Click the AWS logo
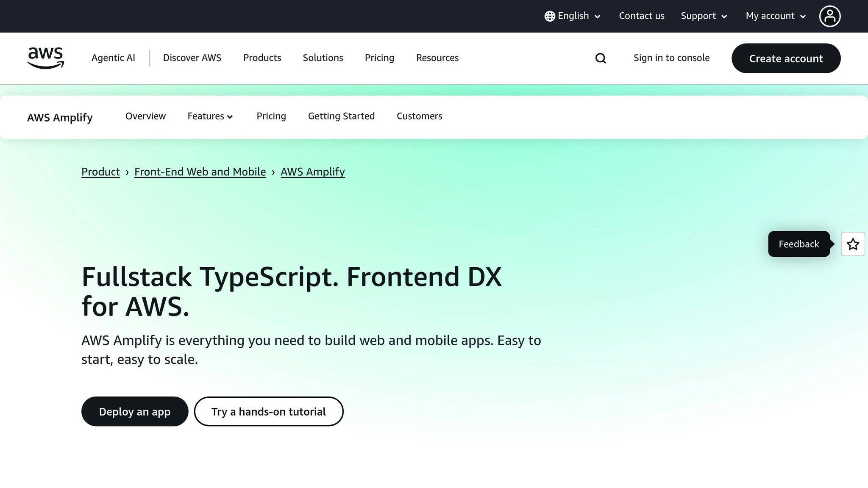 coord(45,58)
